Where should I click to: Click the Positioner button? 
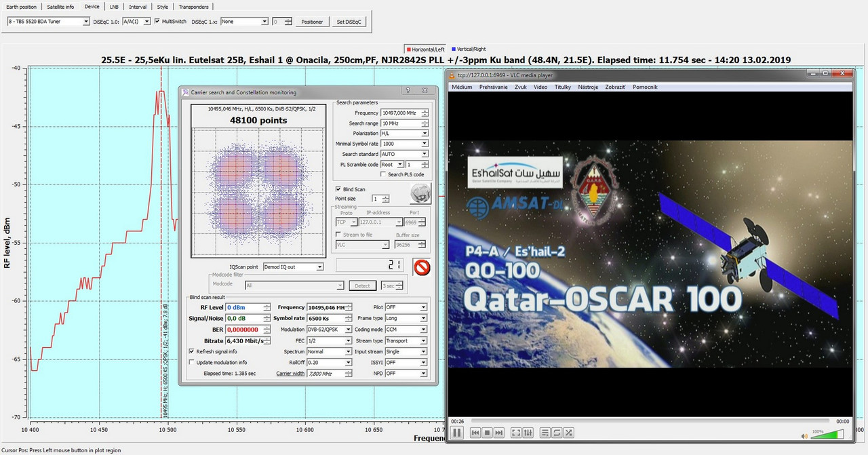pos(313,22)
